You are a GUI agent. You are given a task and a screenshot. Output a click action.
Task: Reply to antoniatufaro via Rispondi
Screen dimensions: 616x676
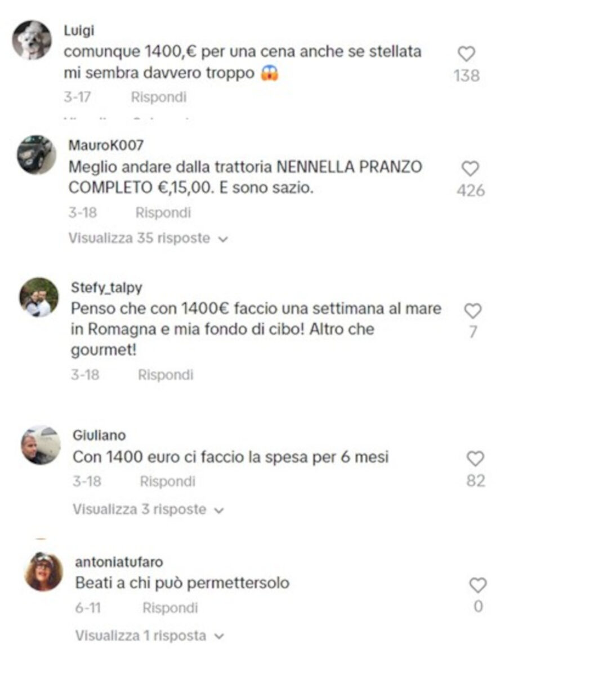pos(170,608)
